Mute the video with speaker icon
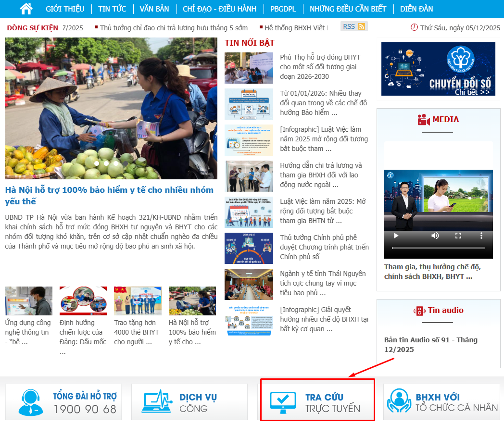Screen dimensions: 504x425 (x=435, y=236)
